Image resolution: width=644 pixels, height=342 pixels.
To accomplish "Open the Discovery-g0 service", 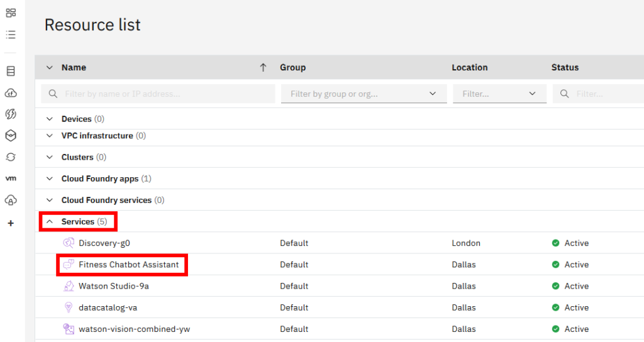I will tap(104, 243).
